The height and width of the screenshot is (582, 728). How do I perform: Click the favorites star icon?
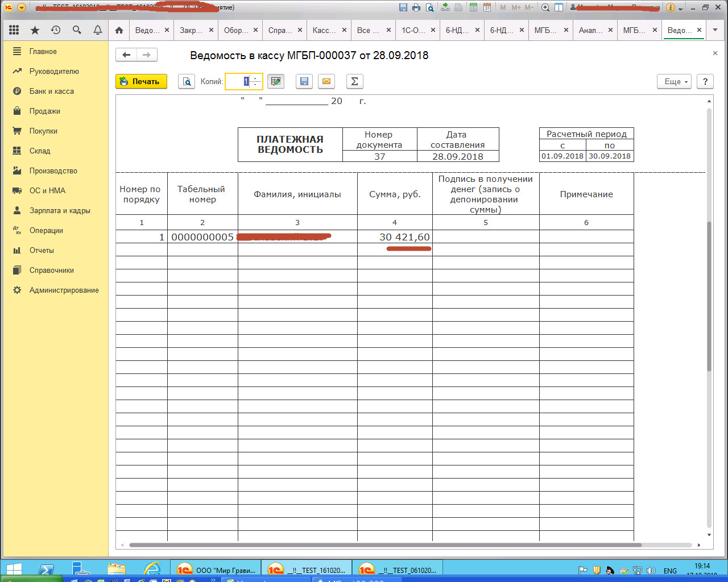(x=35, y=30)
